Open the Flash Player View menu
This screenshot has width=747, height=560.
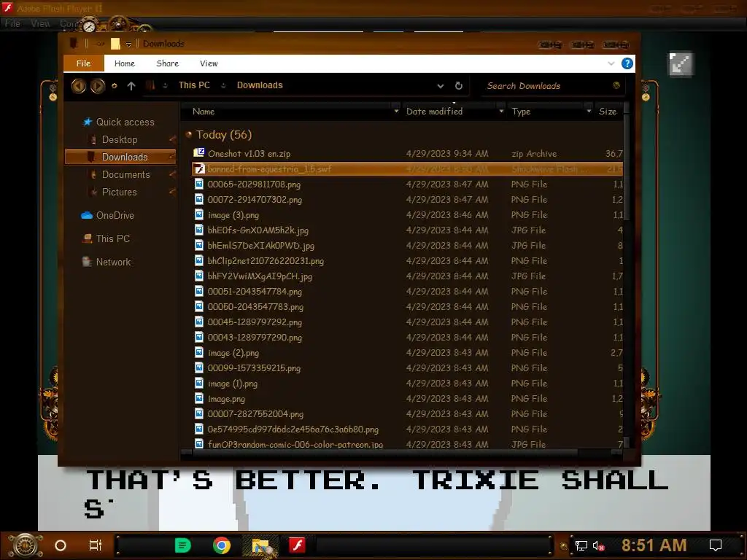click(41, 23)
